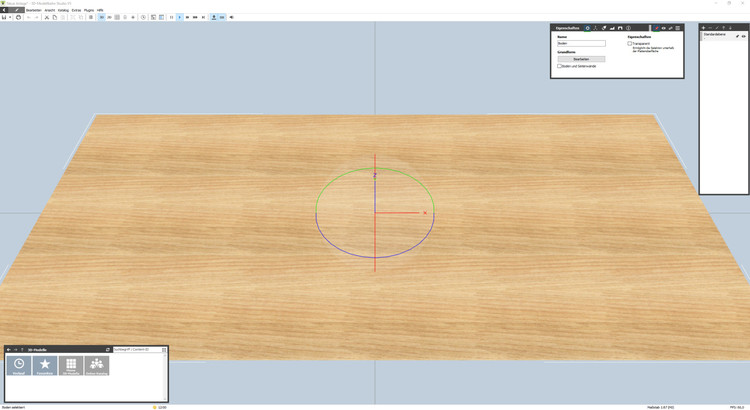750x410 pixels.
Task: Open the Plugins menu
Action: 89,10
